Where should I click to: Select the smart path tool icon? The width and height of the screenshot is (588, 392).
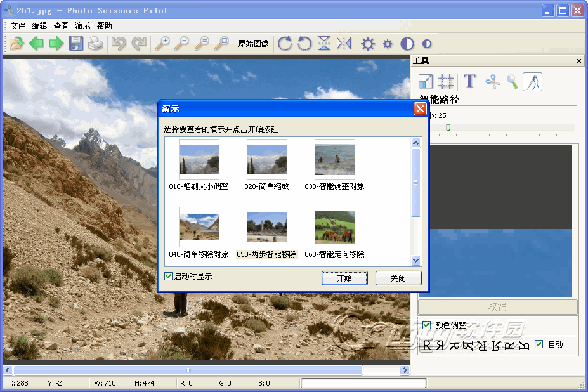tap(533, 82)
